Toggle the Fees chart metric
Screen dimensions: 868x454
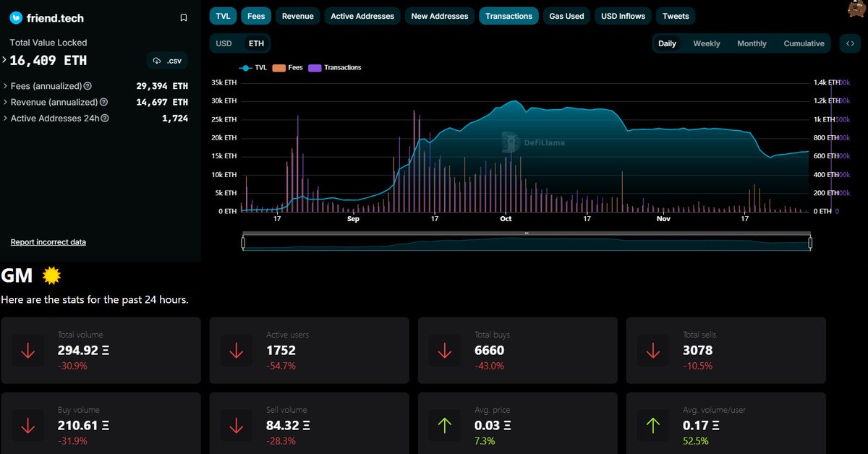click(256, 16)
